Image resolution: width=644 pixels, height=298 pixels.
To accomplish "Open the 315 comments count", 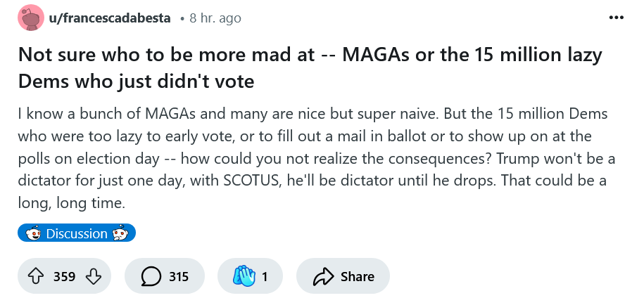I will point(179,276).
